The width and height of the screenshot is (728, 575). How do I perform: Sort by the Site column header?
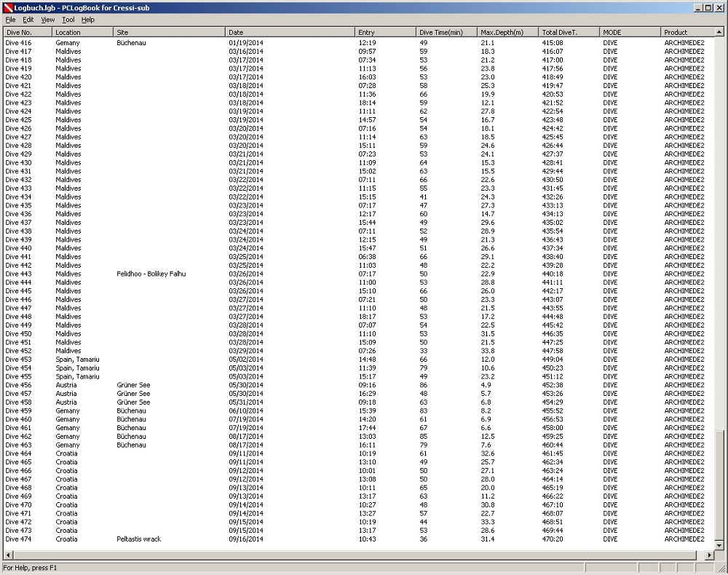(169, 32)
